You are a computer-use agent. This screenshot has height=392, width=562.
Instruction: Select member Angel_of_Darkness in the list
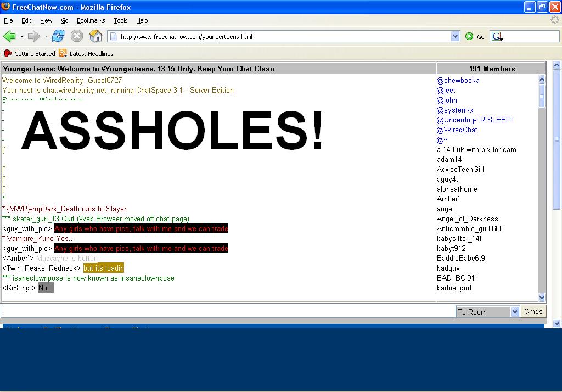pos(468,219)
